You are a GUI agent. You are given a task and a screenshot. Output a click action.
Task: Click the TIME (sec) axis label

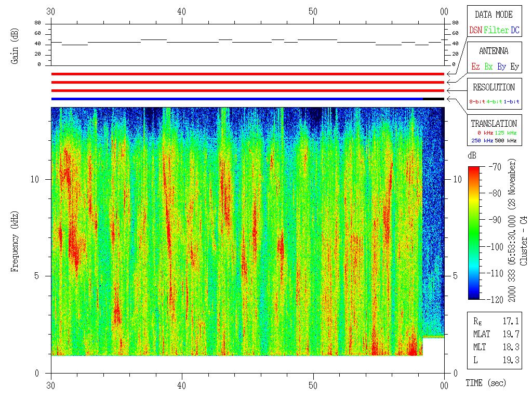(x=485, y=383)
